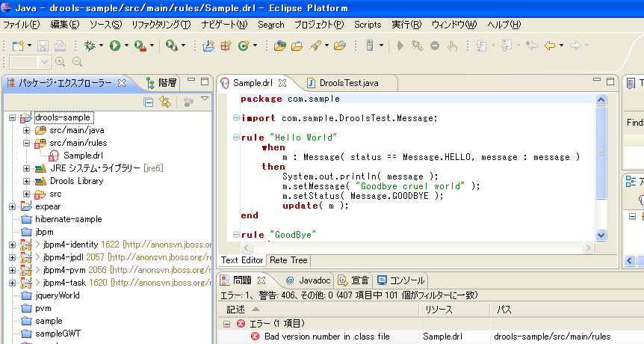The height and width of the screenshot is (344, 644).
Task: Collapse the エラー (1 項目) group
Action: click(x=226, y=324)
